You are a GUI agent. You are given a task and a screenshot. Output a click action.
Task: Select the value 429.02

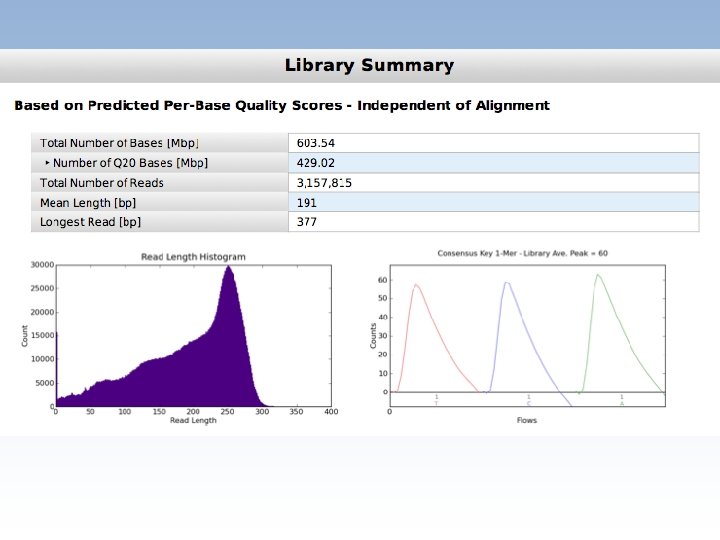(x=315, y=163)
